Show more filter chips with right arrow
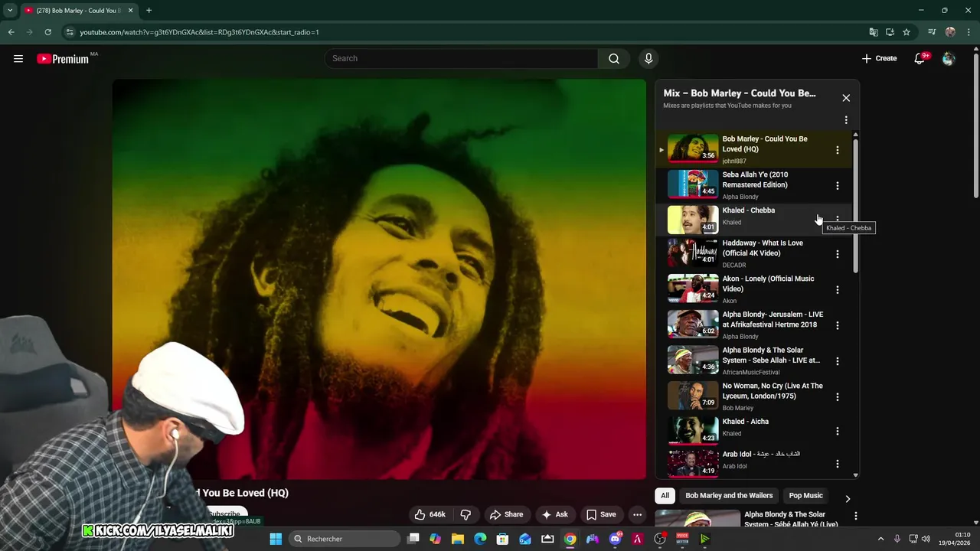Image resolution: width=980 pixels, height=551 pixels. tap(847, 498)
